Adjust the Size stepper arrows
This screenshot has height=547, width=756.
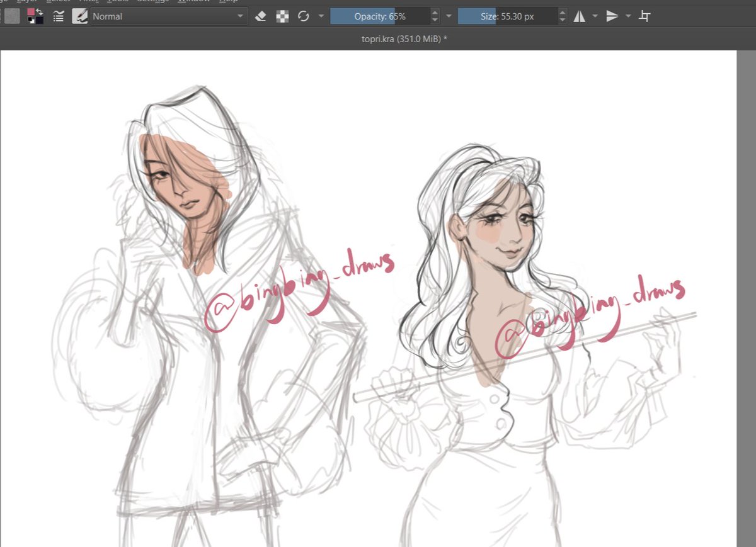pos(563,16)
